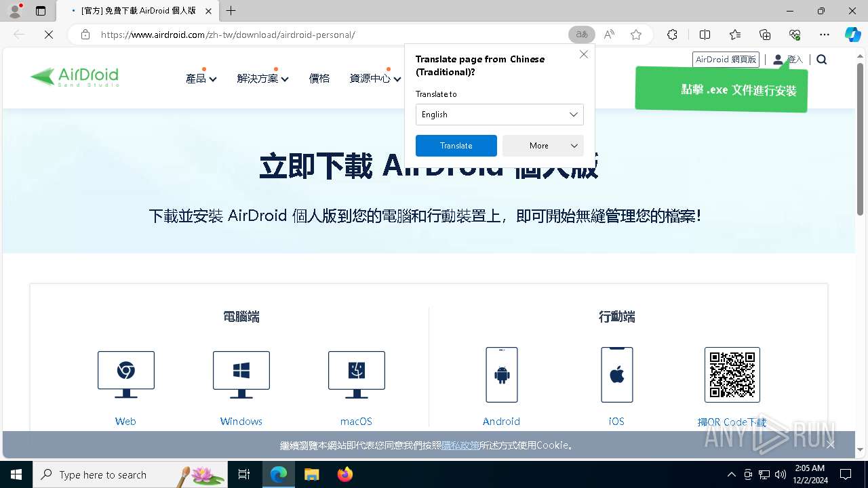
Task: Select the macOS monitor icon
Action: 356,374
